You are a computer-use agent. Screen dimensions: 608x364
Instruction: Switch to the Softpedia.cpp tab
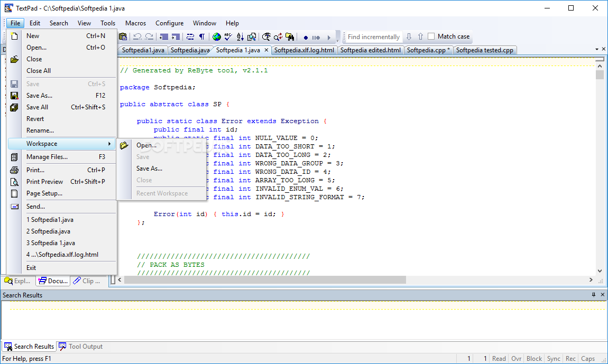coord(428,50)
